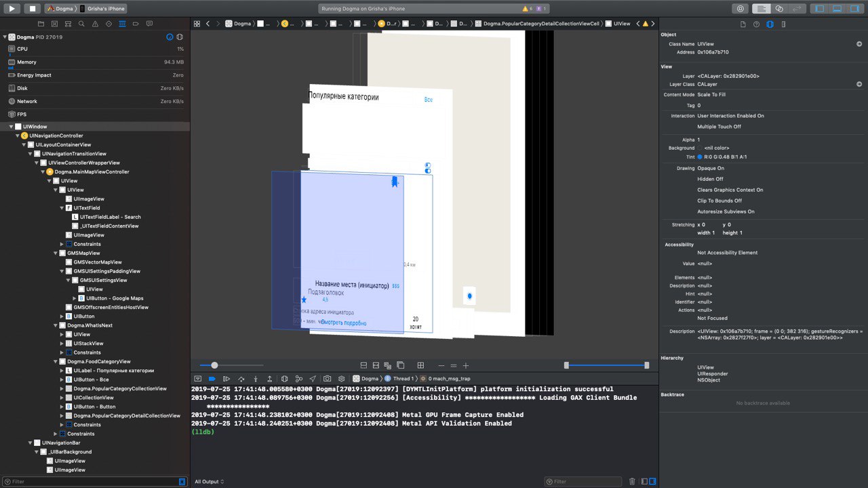Toggle the Debug area visibility
This screenshot has height=488, width=868.
coord(837,9)
